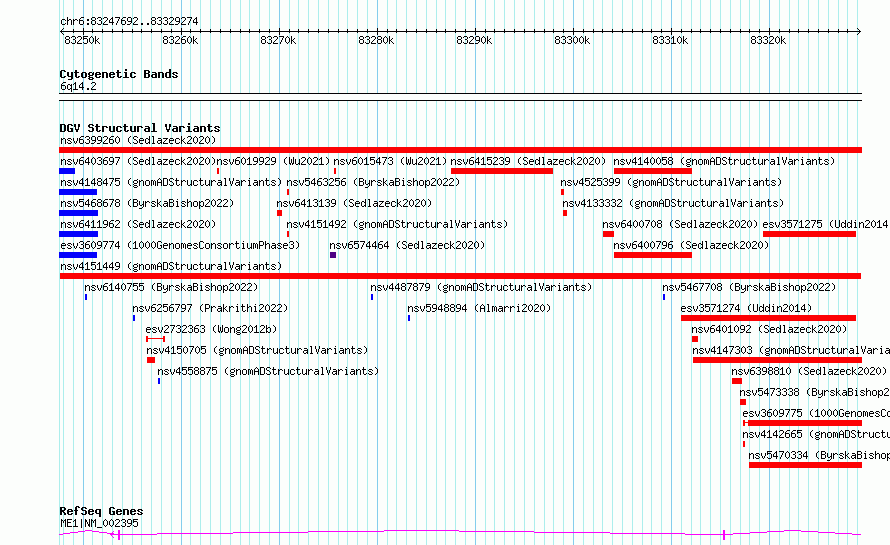
Task: Click the DGV Structural Variants track title
Action: point(140,128)
